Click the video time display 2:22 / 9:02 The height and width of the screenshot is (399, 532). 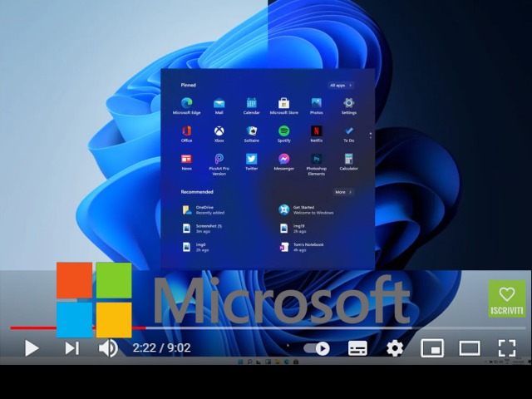(161, 348)
